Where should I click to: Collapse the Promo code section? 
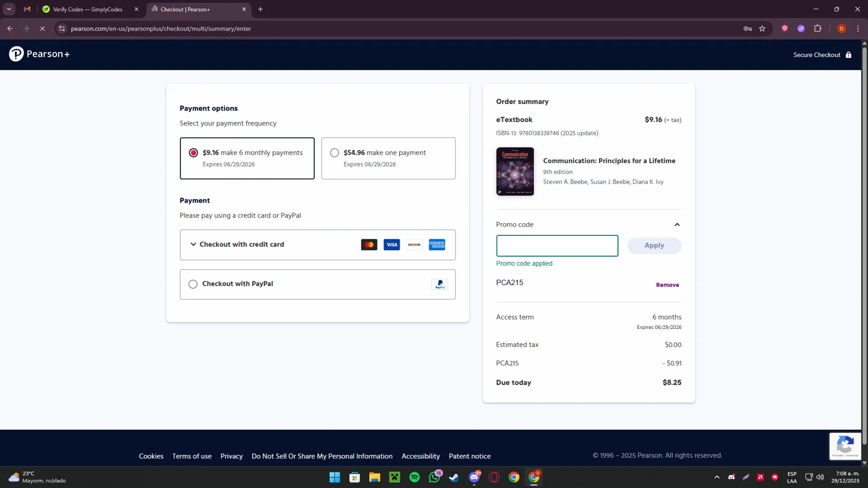[x=677, y=224]
